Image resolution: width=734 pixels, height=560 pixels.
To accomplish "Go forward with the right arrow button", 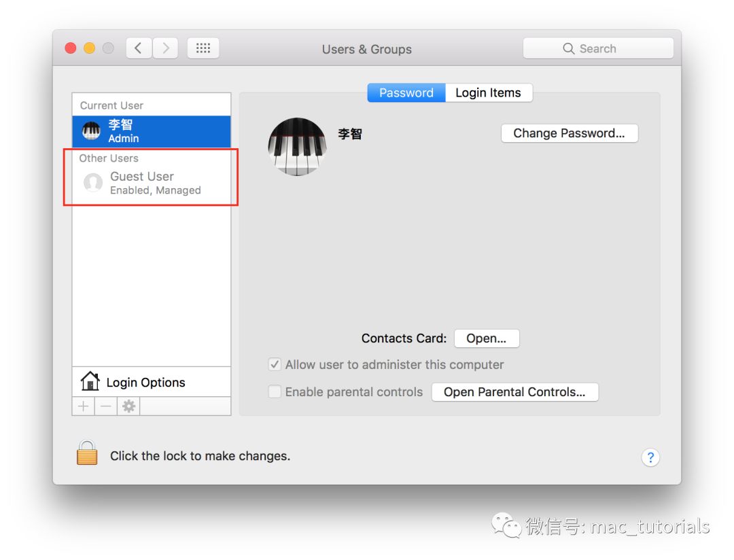I will 165,48.
